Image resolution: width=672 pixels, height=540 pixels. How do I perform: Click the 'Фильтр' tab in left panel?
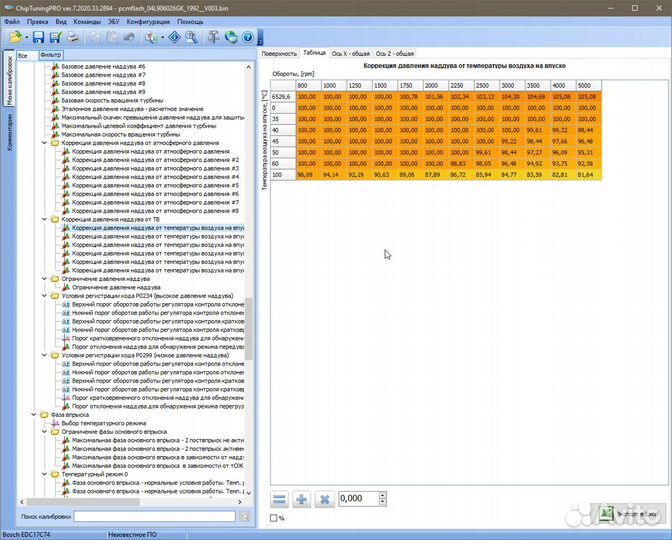(50, 54)
